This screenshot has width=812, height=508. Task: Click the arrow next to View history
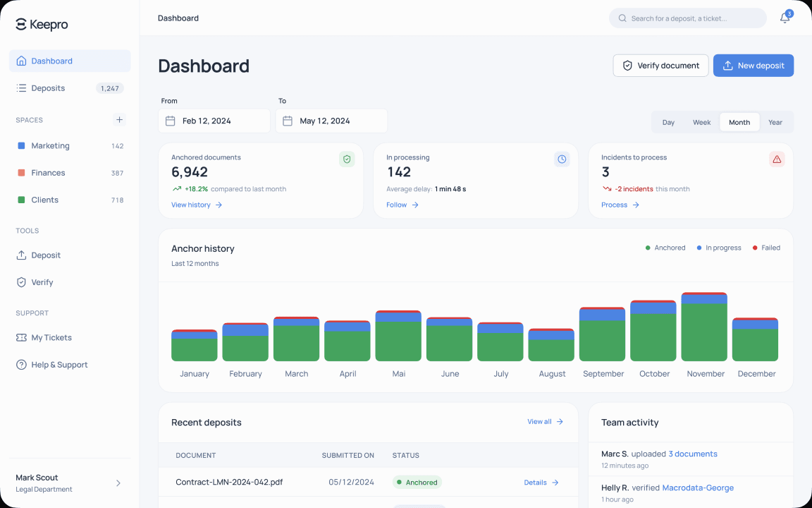click(219, 205)
